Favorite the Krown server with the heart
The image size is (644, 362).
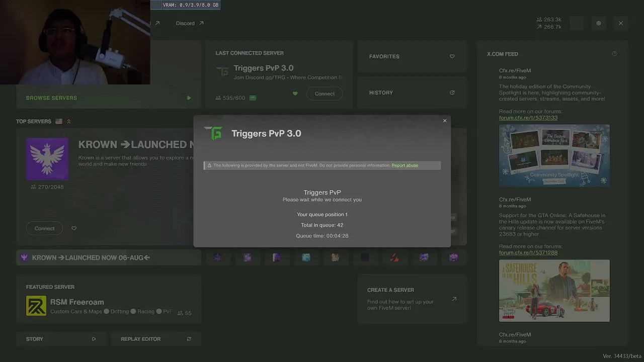(x=74, y=228)
